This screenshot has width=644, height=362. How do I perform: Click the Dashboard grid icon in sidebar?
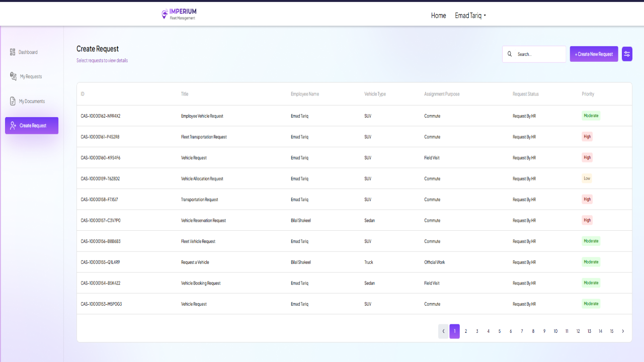click(13, 52)
